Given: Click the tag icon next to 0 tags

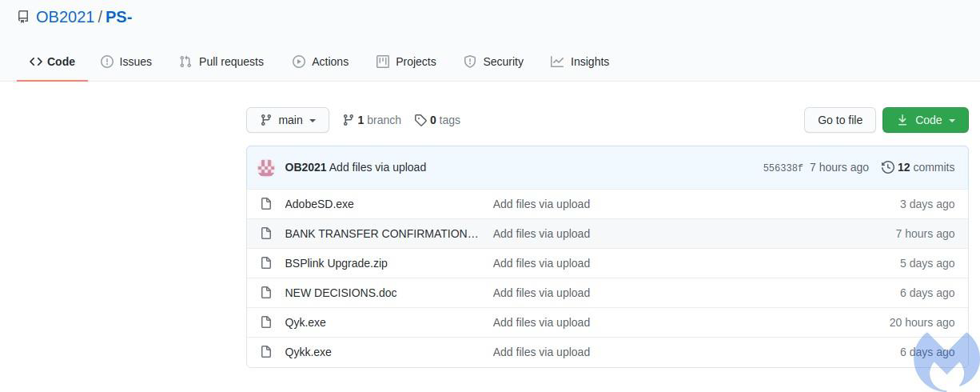Looking at the screenshot, I should tap(420, 120).
